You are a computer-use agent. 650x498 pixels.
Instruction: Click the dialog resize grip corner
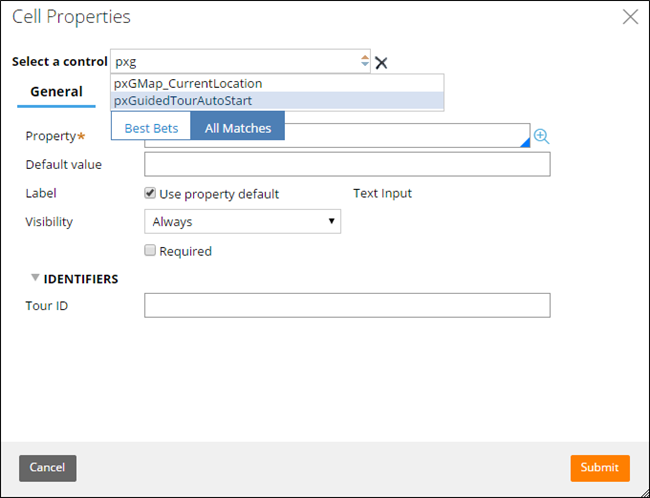point(644,492)
